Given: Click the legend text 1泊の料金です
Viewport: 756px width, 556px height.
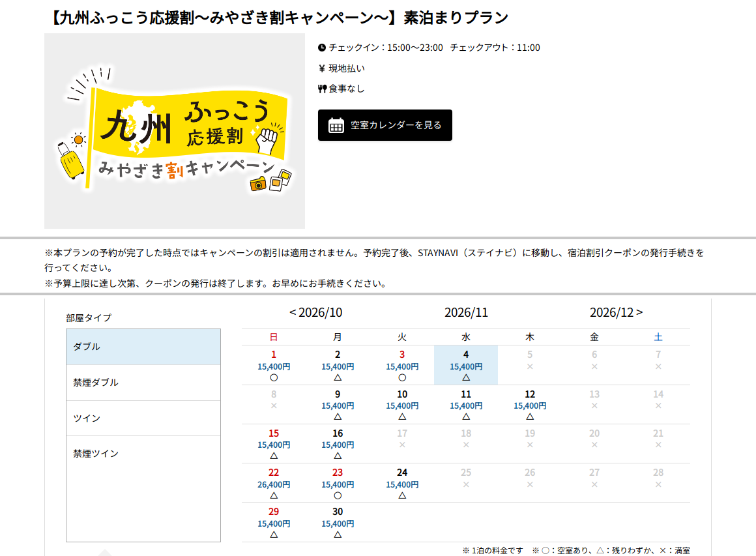Looking at the screenshot, I should [493, 550].
